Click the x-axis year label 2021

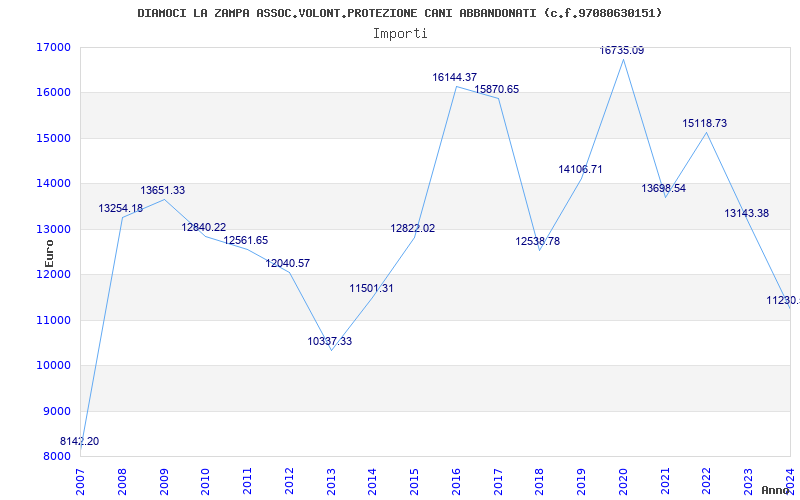[x=665, y=481]
